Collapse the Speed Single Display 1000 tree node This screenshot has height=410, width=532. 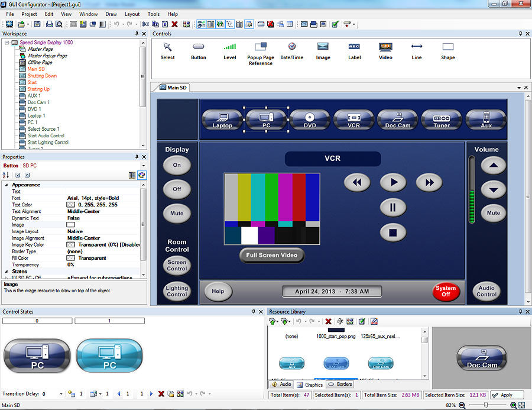click(x=7, y=43)
